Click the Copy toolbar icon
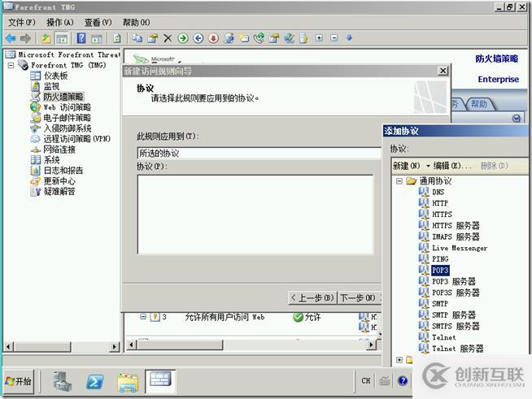532x399 pixels. click(137, 38)
